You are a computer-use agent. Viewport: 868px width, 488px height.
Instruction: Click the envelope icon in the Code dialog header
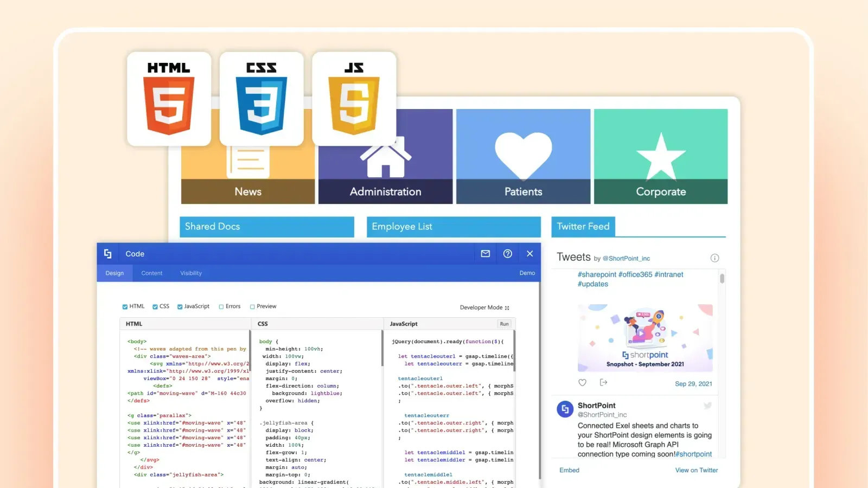485,253
